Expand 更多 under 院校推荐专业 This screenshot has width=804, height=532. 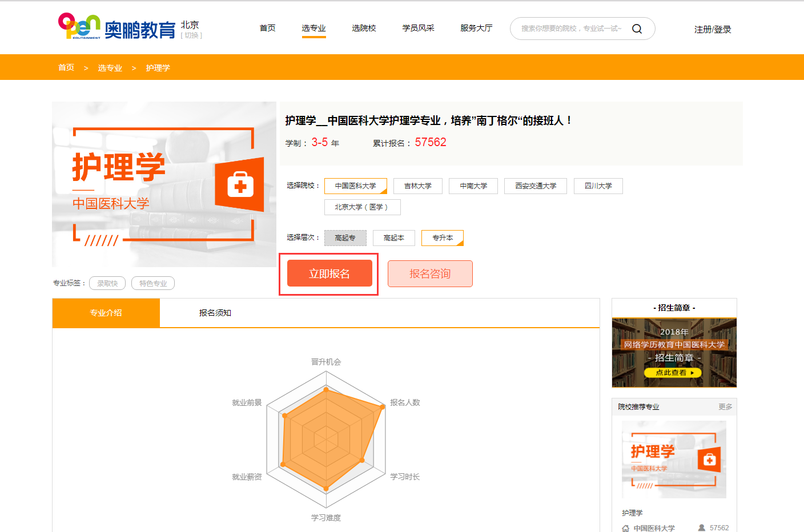[725, 406]
